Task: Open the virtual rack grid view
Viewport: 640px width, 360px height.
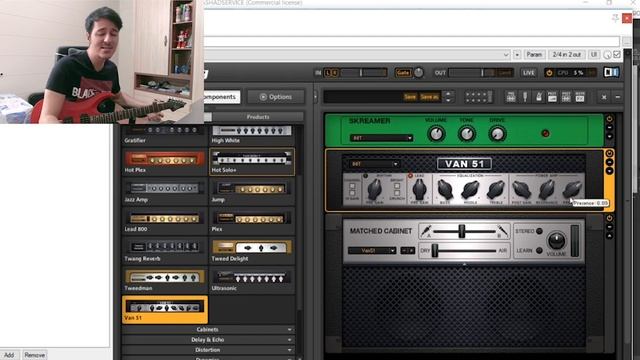Action: pyautogui.click(x=479, y=97)
